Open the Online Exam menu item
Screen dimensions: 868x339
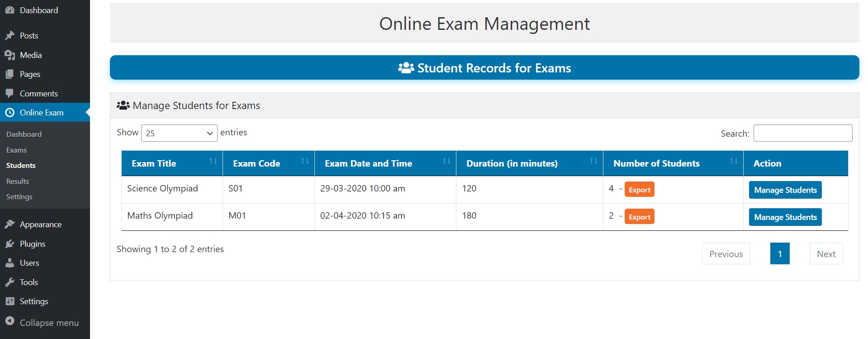pos(45,112)
